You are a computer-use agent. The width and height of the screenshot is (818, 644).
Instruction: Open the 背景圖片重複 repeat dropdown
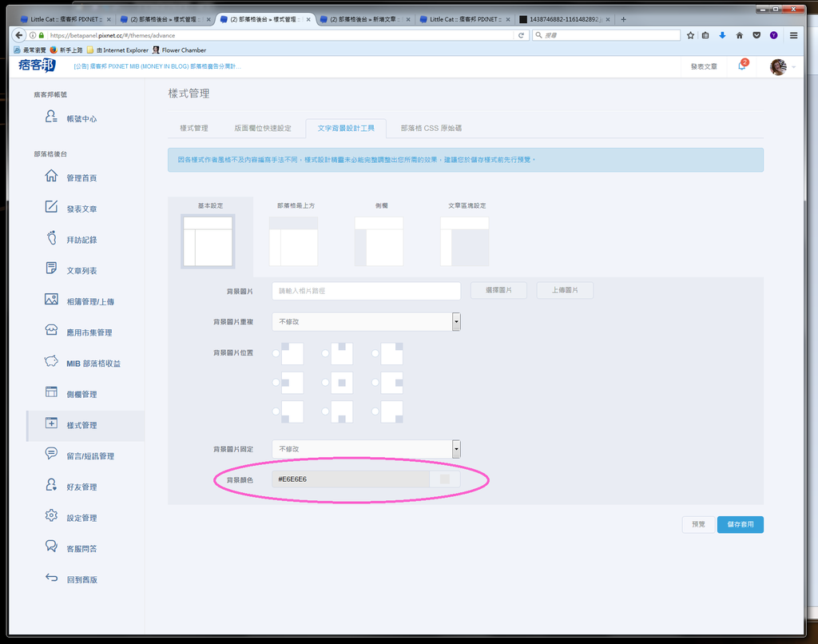[x=455, y=320]
